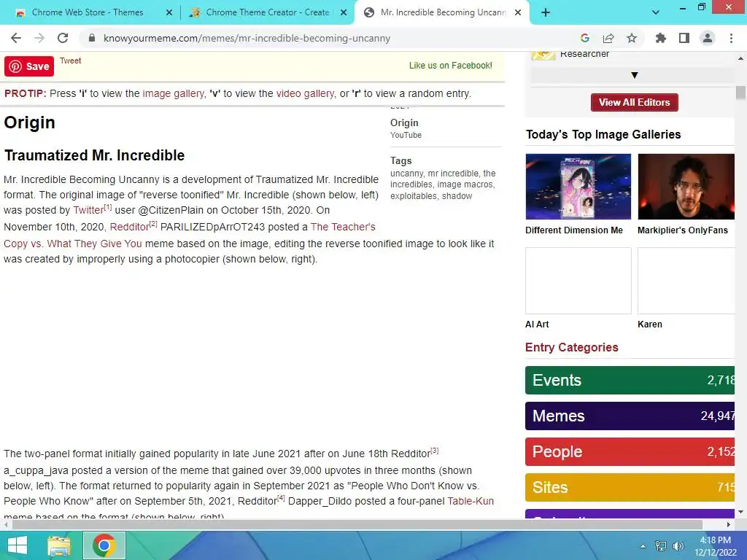Click the scrollbar right arrow
This screenshot has width=747, height=560.
(729, 524)
